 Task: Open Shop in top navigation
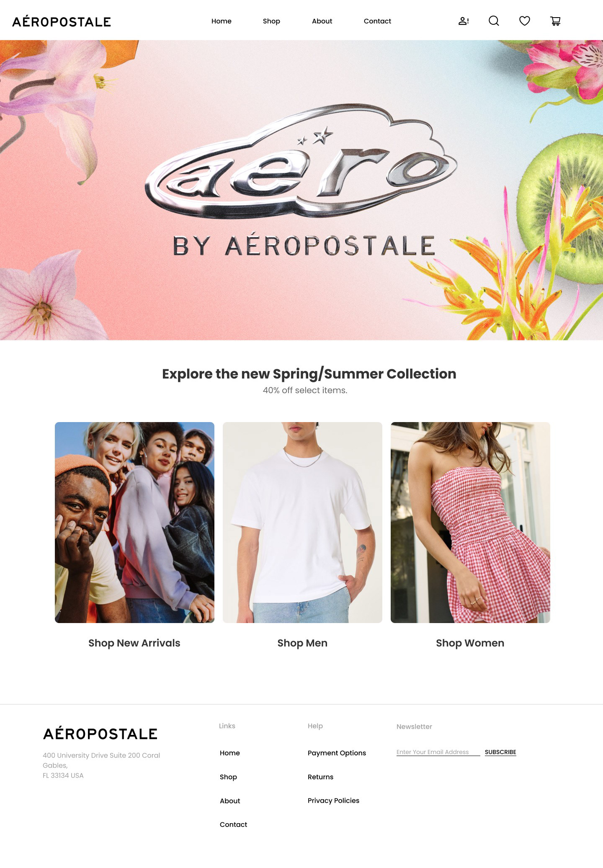(x=271, y=21)
